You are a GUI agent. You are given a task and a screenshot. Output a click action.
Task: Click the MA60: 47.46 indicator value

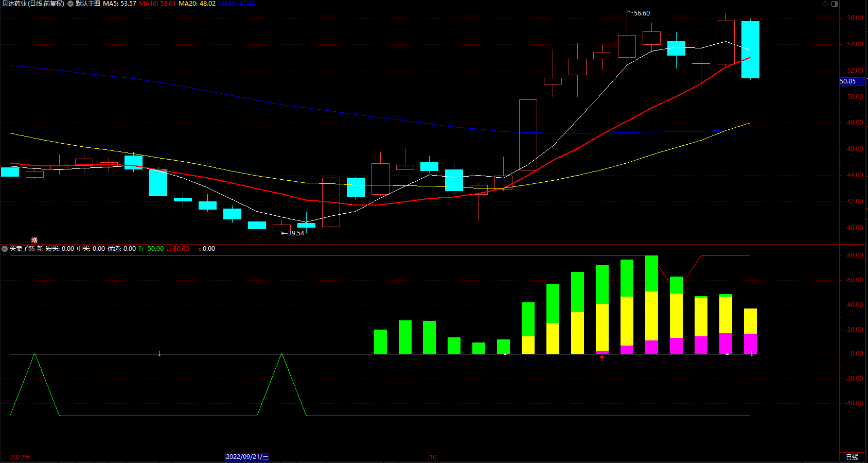pyautogui.click(x=237, y=4)
